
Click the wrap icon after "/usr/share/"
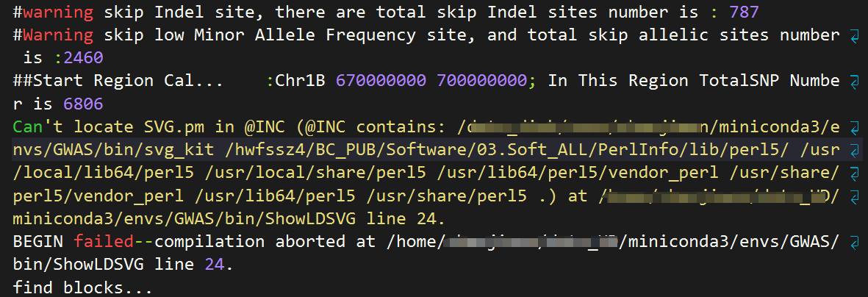[x=854, y=173]
